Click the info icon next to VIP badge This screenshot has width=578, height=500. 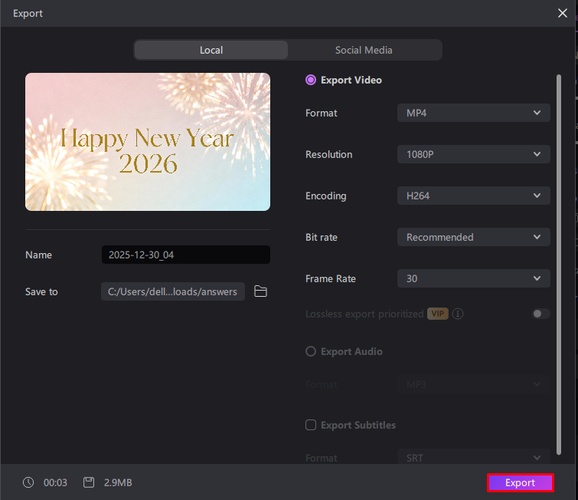tap(458, 314)
